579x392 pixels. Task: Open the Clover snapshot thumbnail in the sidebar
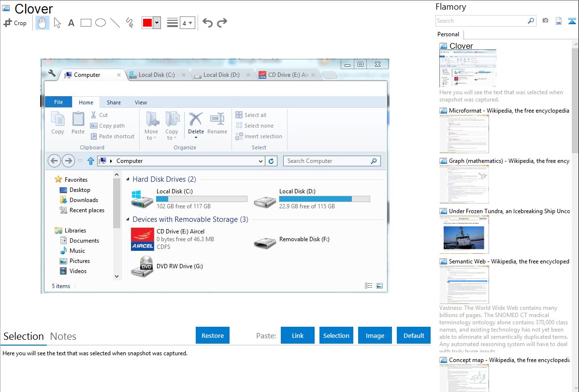(467, 69)
